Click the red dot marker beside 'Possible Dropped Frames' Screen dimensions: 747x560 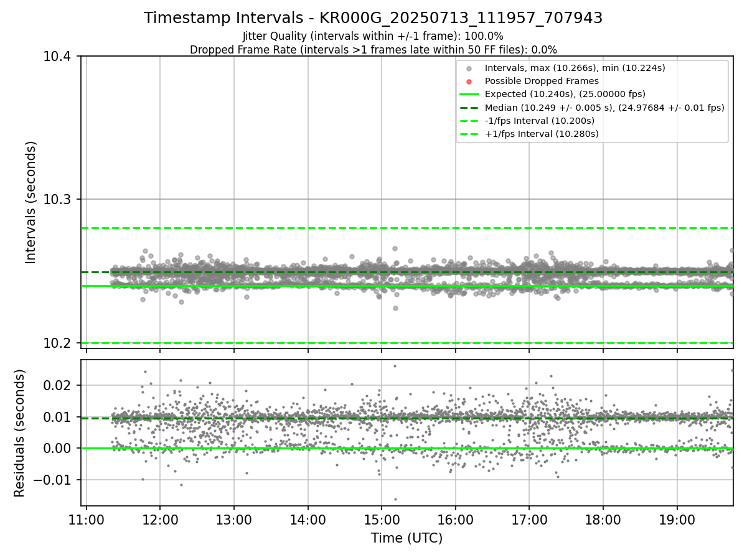coord(469,82)
